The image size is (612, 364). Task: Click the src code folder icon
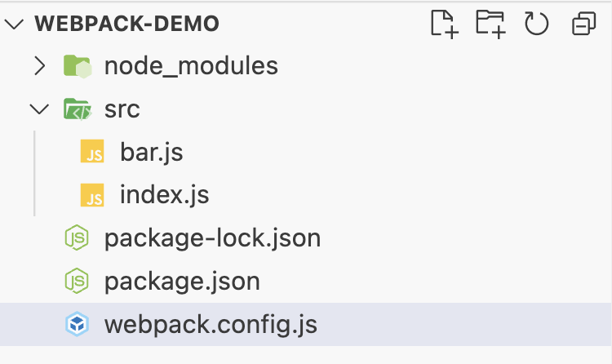(x=78, y=109)
